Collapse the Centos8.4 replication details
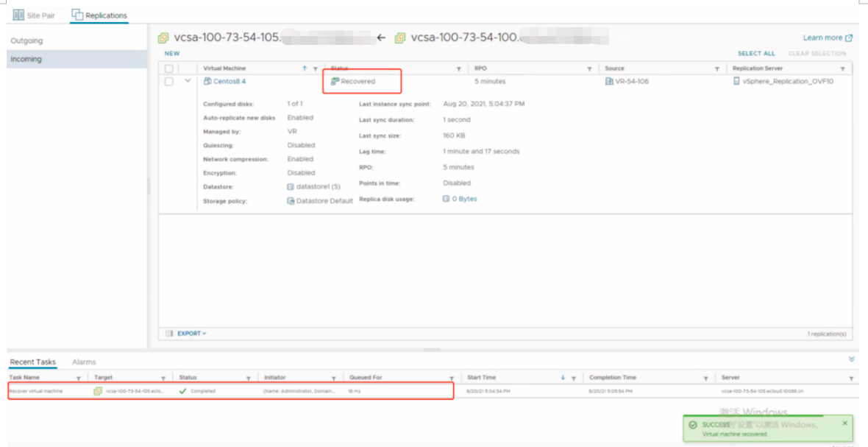Screen dimensions: 868x447 pos(188,81)
